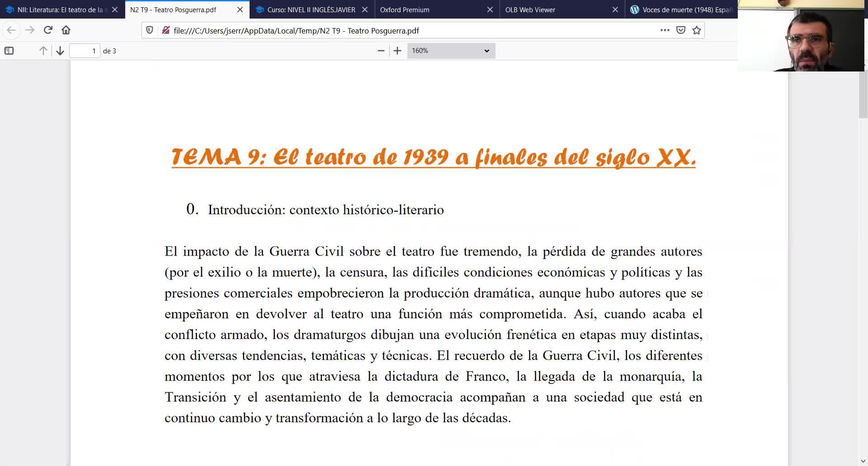Open the browser home page
868x466 pixels.
[66, 30]
